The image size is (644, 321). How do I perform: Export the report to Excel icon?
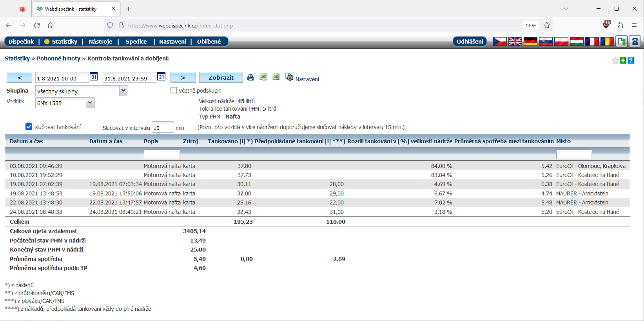276,77
